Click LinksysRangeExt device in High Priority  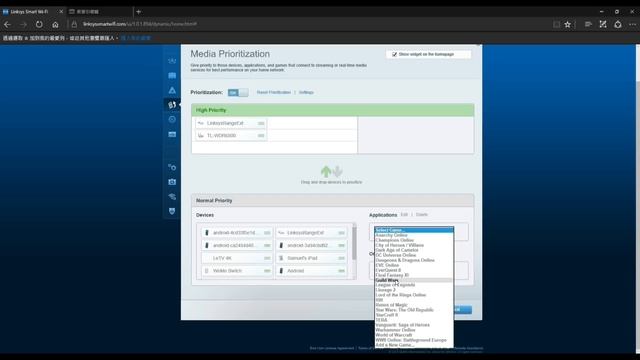231,123
